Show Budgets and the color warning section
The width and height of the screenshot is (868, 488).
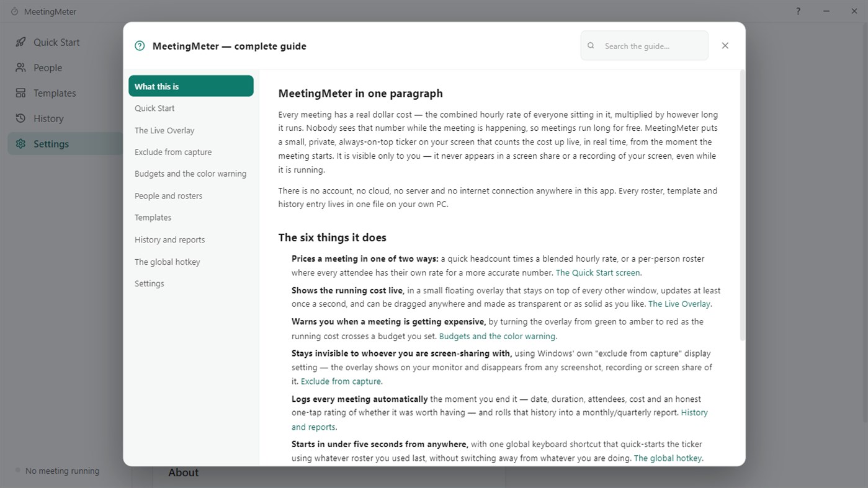(191, 174)
